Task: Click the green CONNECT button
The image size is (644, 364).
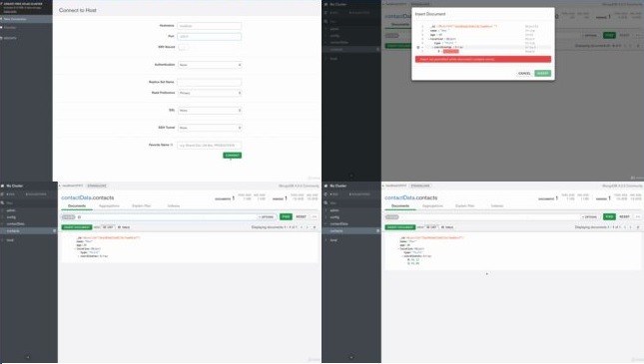Action: (232, 156)
